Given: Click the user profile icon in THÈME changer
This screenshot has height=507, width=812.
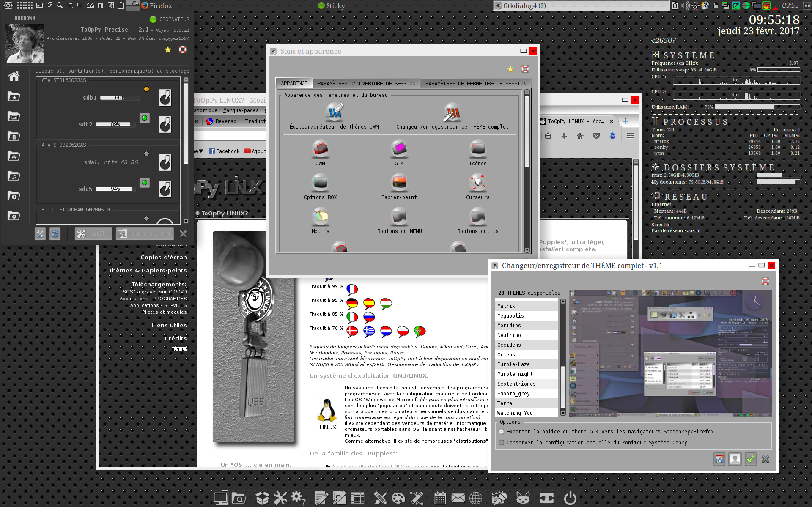Looking at the screenshot, I should [x=735, y=459].
